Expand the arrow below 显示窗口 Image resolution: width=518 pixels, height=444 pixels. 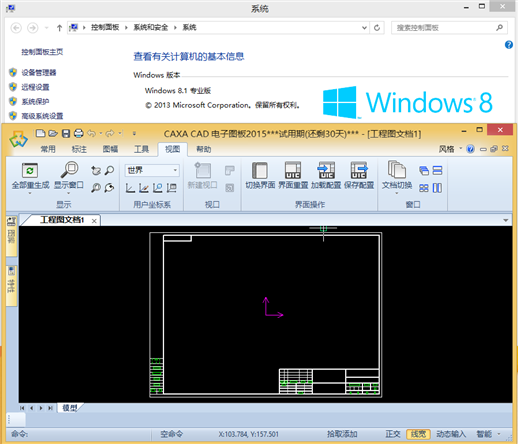69,193
